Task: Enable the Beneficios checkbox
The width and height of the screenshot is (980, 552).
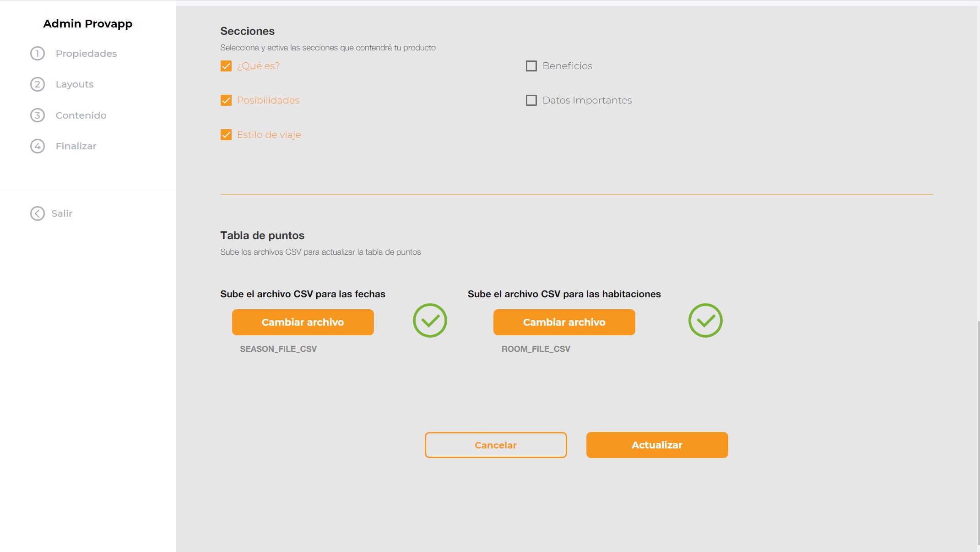Action: [x=531, y=66]
